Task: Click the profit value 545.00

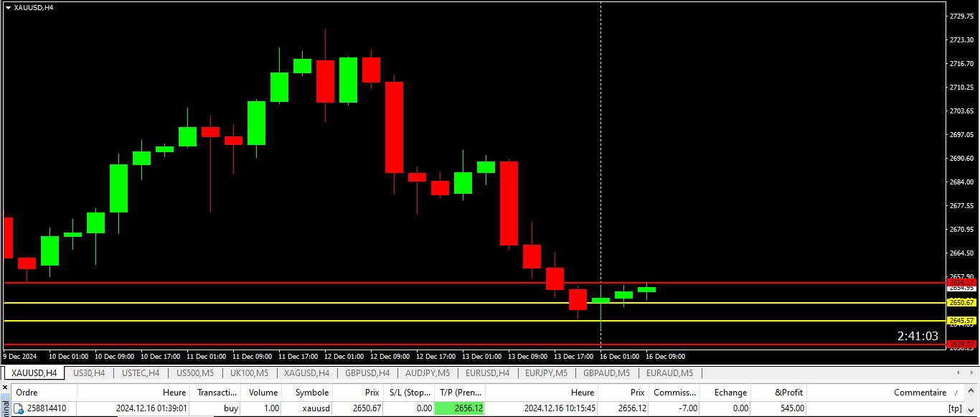Action: point(792,408)
